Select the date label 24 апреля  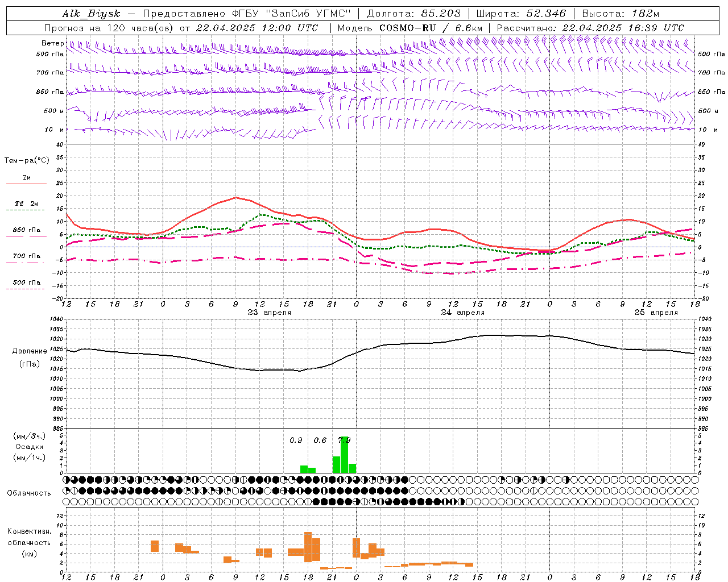463,313
